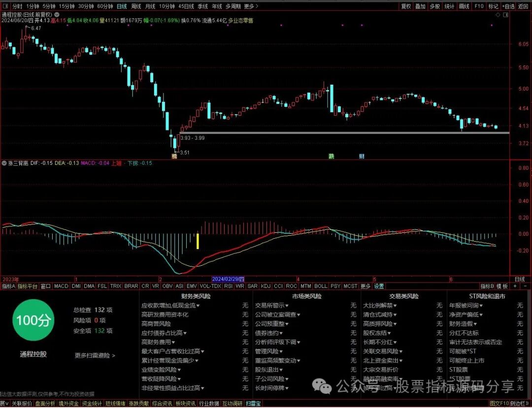
Task: Switch to 15分钟 period
Action: [66, 6]
